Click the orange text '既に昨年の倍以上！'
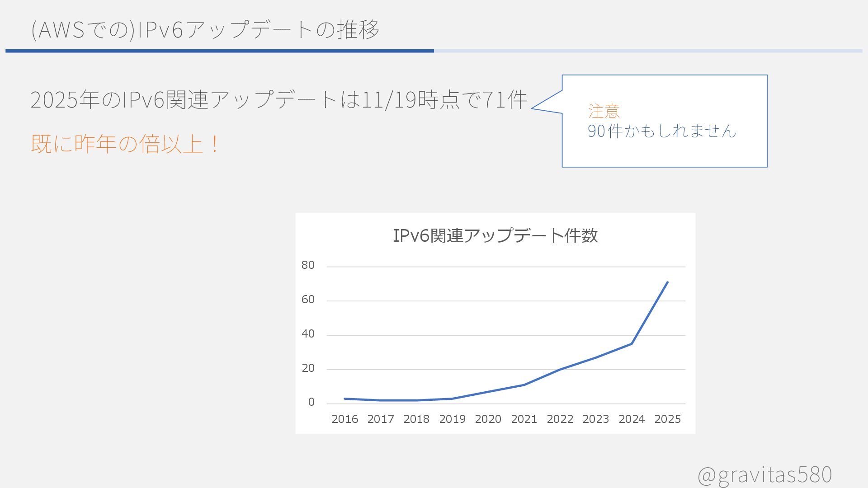 (x=125, y=144)
